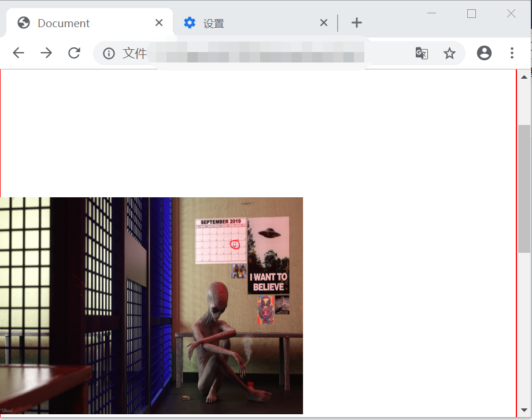
Task: Click the vertical scrollbar thumb
Action: (x=524, y=189)
